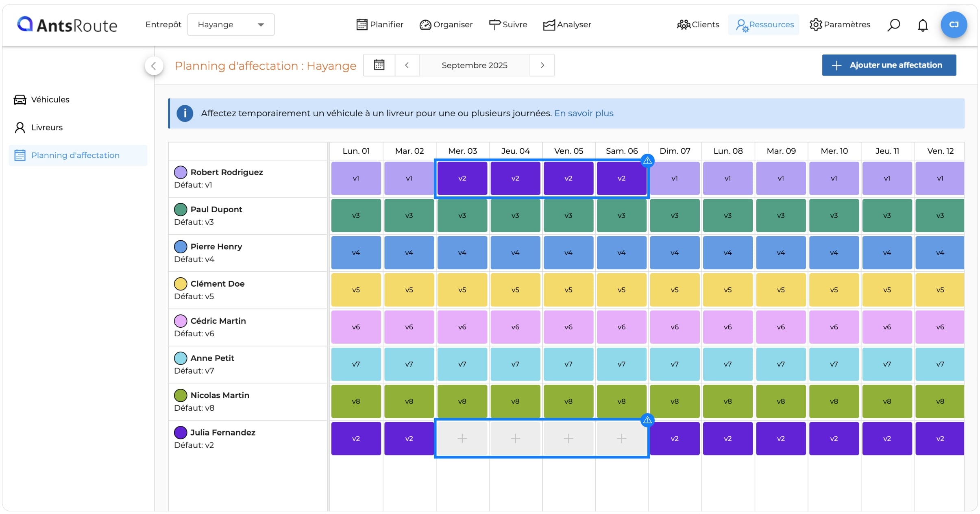
Task: Click Ajouter une affectation button
Action: click(x=889, y=65)
